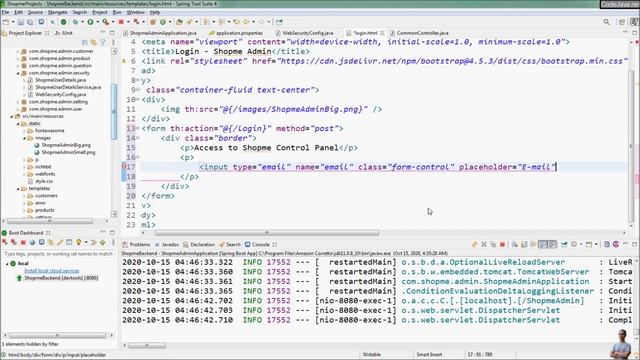Select style.css in Project Explorer
The height and width of the screenshot is (360, 640).
pyautogui.click(x=44, y=181)
